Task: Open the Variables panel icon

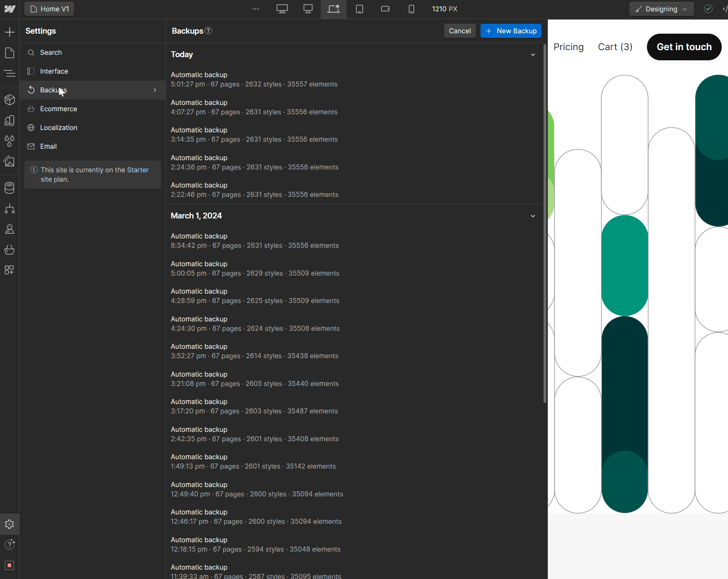Action: [10, 121]
